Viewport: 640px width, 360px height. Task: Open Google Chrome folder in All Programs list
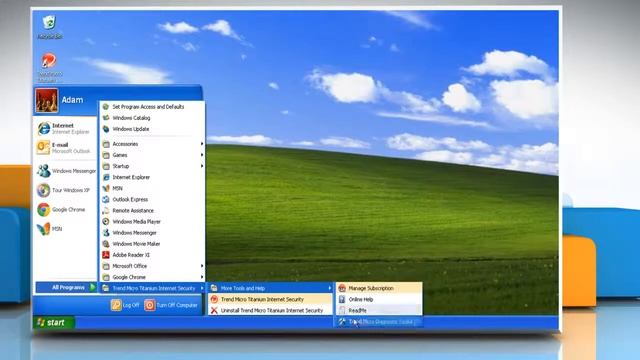tap(153, 277)
